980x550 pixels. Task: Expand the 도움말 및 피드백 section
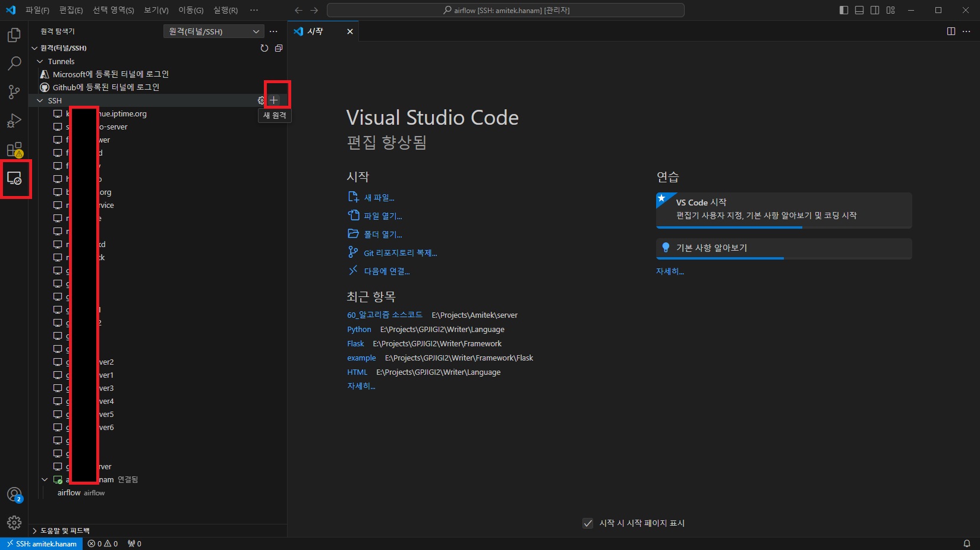tap(34, 530)
